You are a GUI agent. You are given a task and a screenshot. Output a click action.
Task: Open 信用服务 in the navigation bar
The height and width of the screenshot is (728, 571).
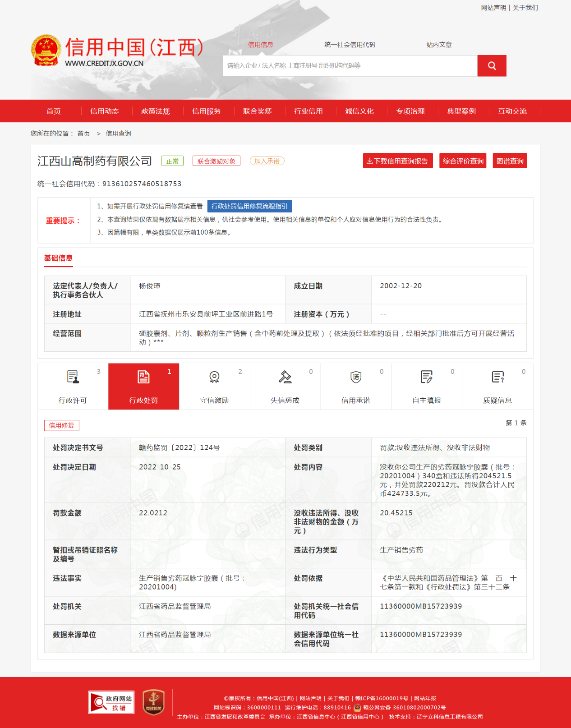(207, 111)
